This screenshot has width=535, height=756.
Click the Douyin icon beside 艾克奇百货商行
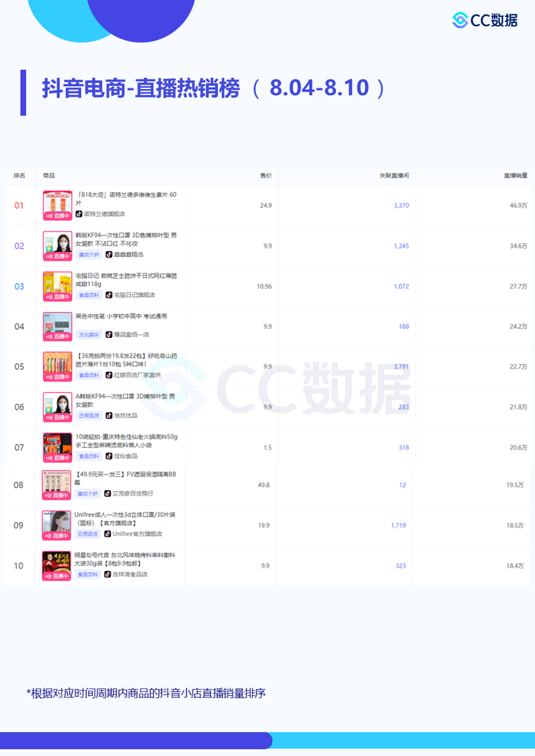coord(108,493)
